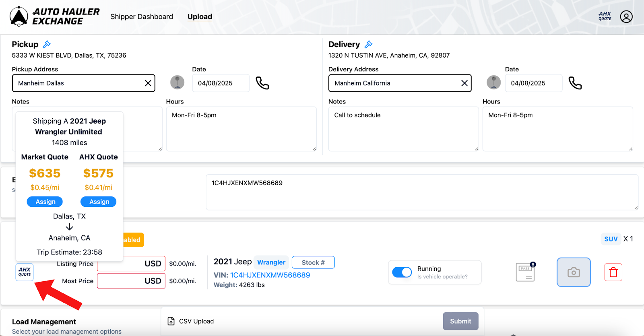Click the delivery location avatar icon
This screenshot has width=644, height=336.
coord(494,82)
